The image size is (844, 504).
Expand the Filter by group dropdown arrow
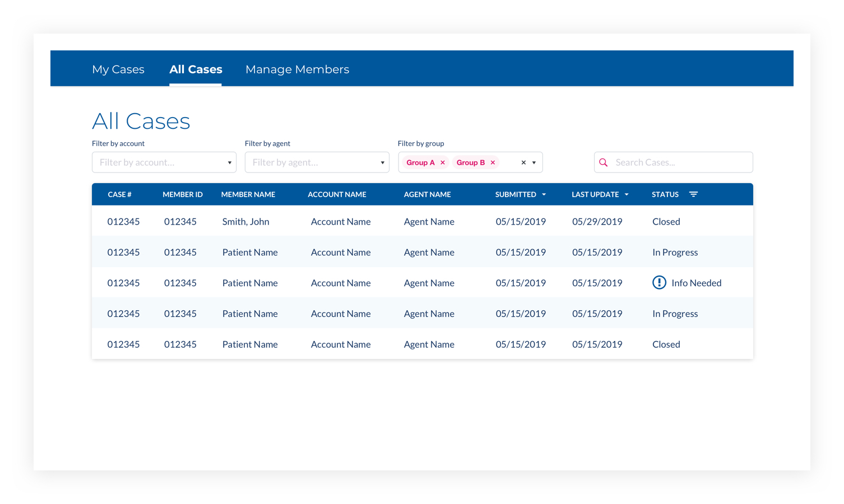[x=534, y=163]
